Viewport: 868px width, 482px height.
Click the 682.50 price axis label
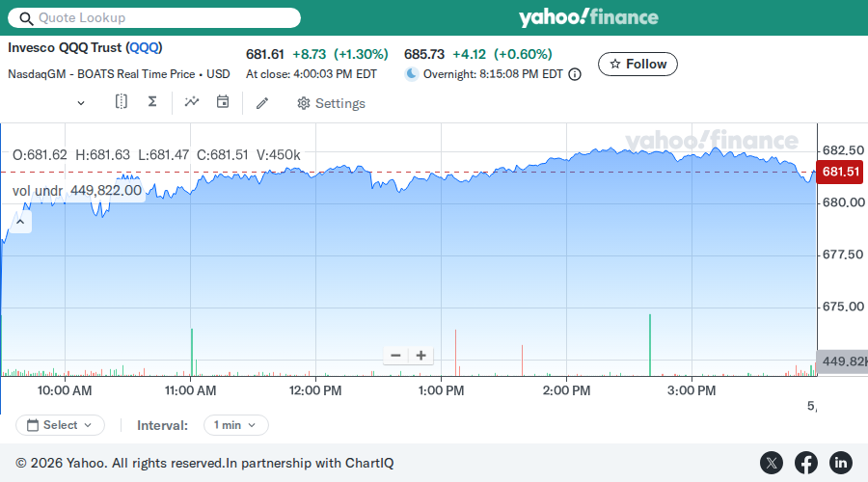843,150
